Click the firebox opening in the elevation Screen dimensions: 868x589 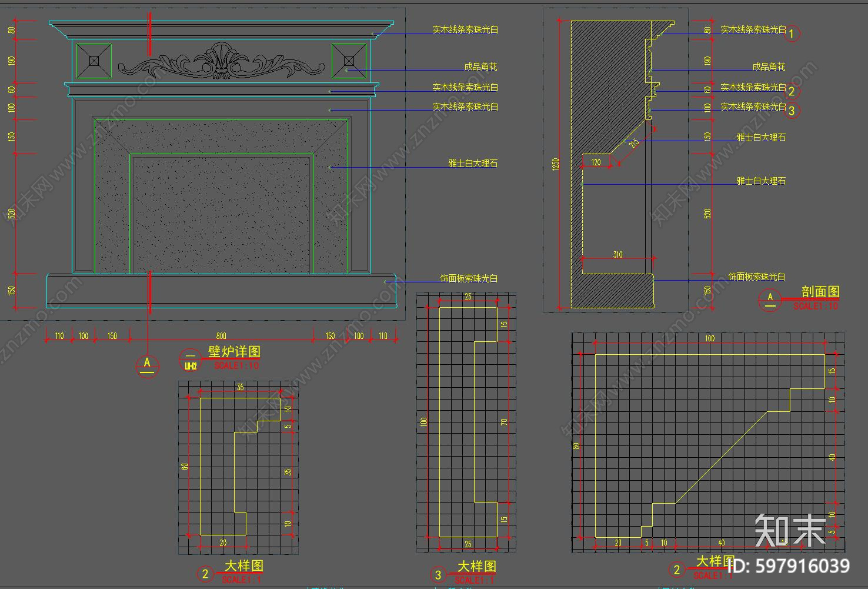click(x=221, y=215)
